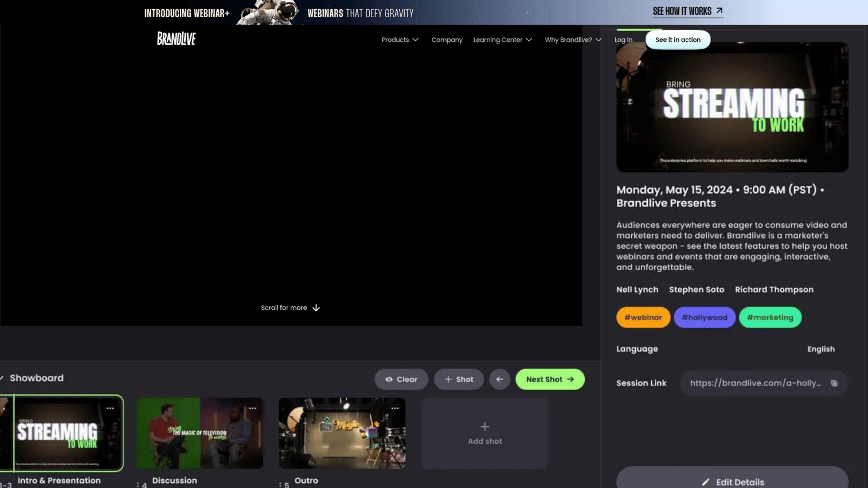Open the Streaming to Work preview in details panel
This screenshot has height=488, width=868.
[x=732, y=107]
